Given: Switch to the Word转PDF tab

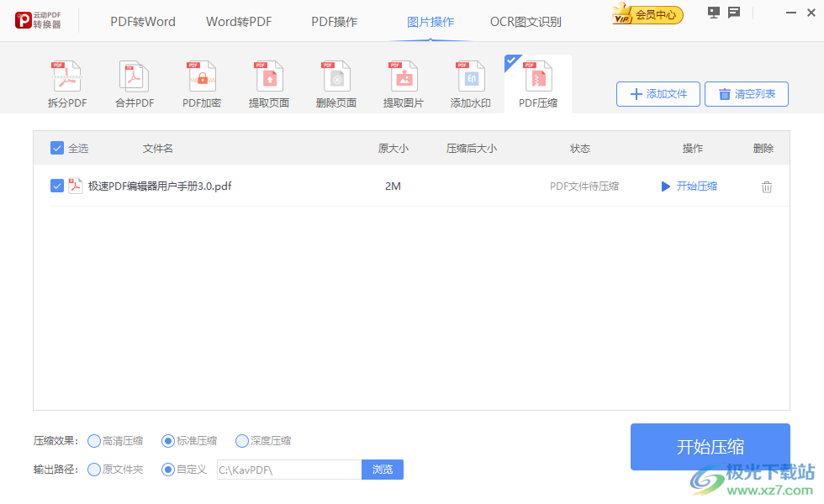Looking at the screenshot, I should [x=239, y=22].
